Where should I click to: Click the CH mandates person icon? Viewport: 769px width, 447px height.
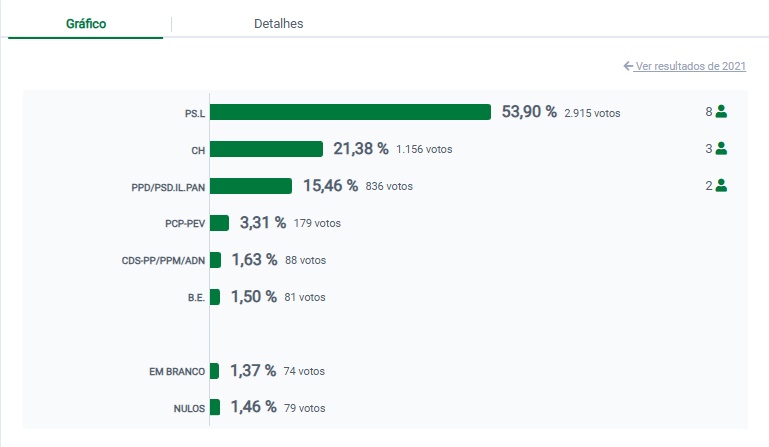coord(721,149)
